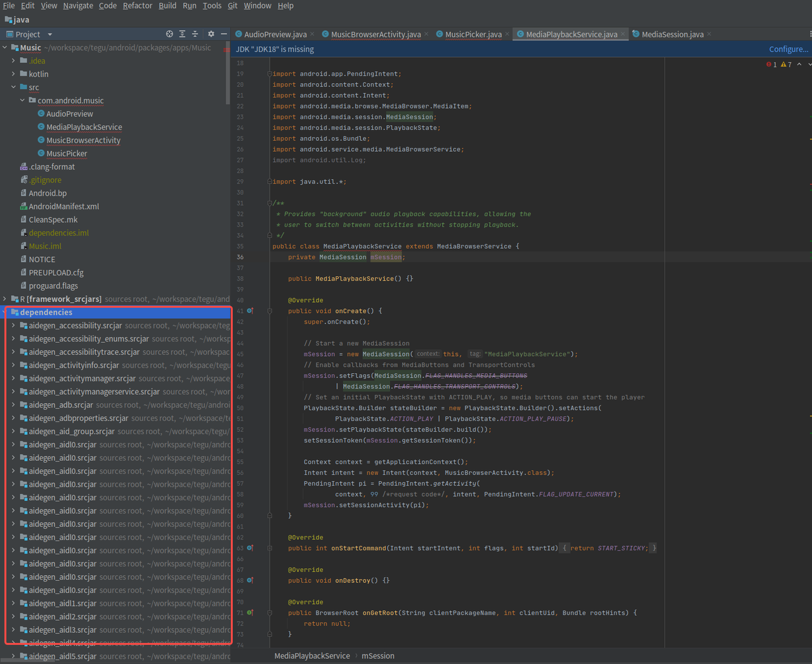The height and width of the screenshot is (664, 812).
Task: Click MediaPlaybackService in bottom breadcrumb
Action: (312, 656)
